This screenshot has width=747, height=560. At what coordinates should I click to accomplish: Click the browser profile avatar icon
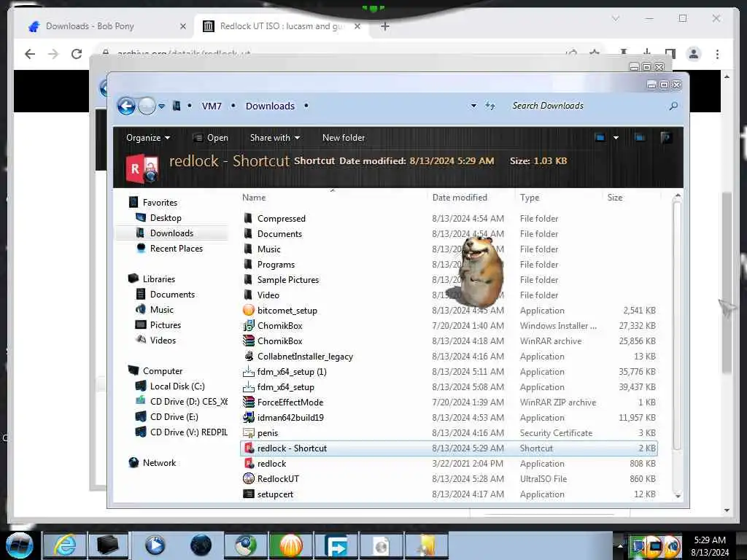click(694, 54)
